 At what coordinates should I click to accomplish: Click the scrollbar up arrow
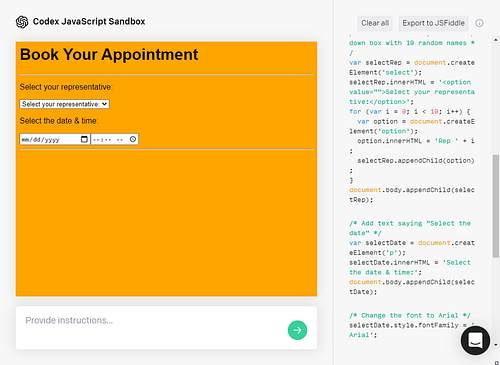(496, 40)
